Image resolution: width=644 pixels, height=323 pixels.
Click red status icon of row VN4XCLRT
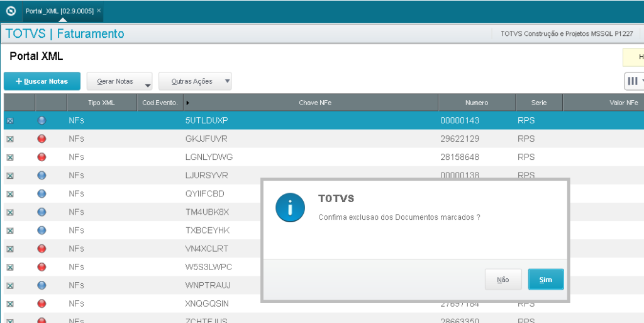click(x=42, y=249)
